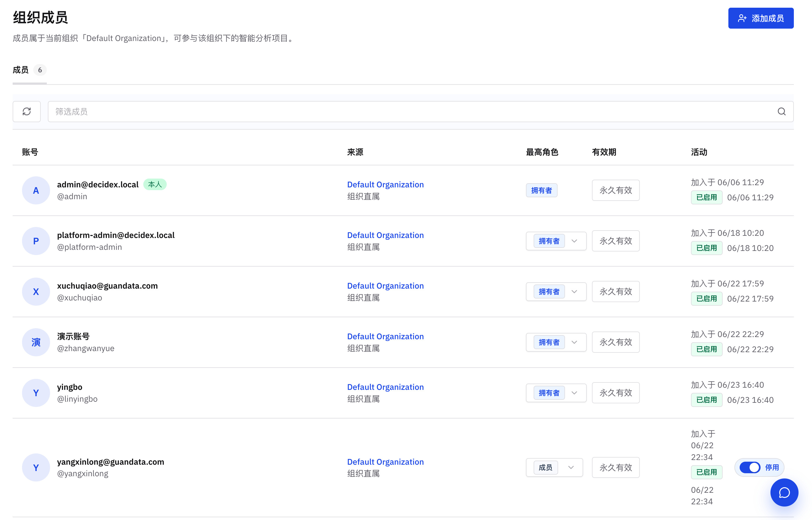Click the name yingbo
Image resolution: width=812 pixels, height=520 pixels.
pyautogui.click(x=70, y=387)
